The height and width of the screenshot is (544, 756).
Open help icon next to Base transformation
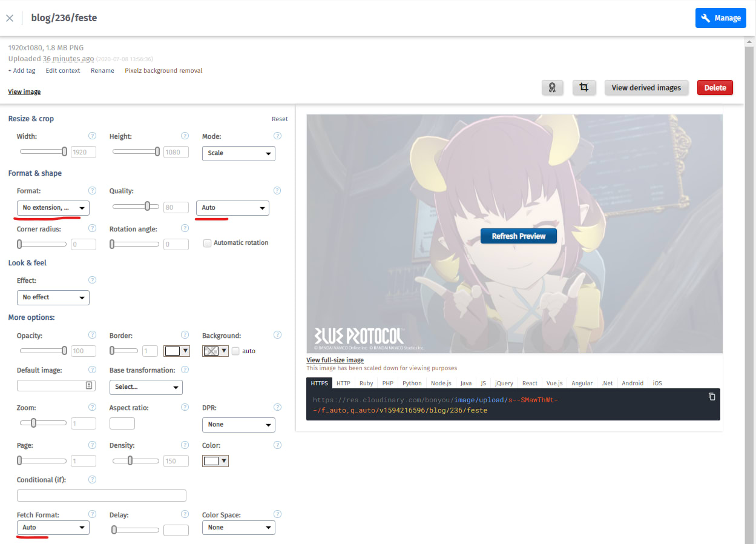(185, 370)
